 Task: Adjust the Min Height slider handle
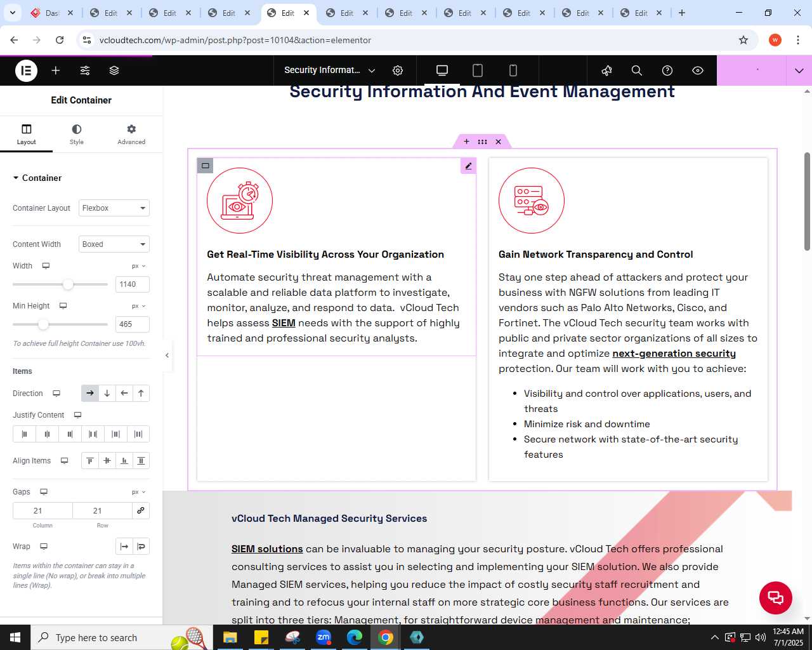pos(43,324)
